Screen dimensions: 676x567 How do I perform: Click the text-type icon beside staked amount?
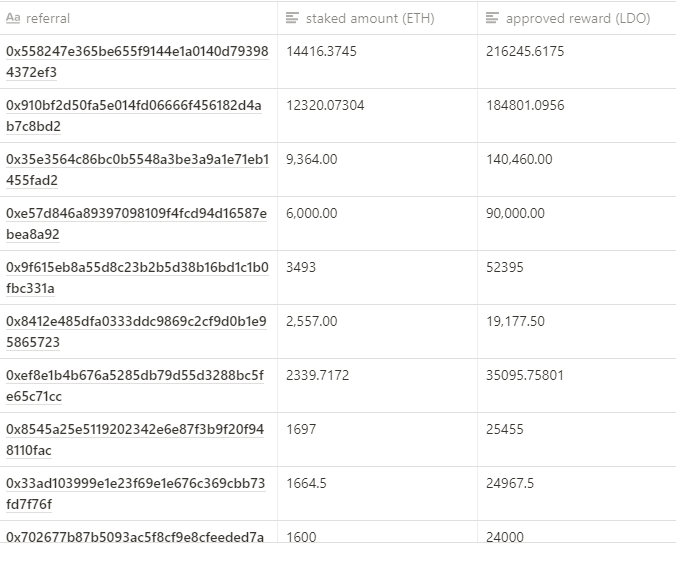(292, 18)
